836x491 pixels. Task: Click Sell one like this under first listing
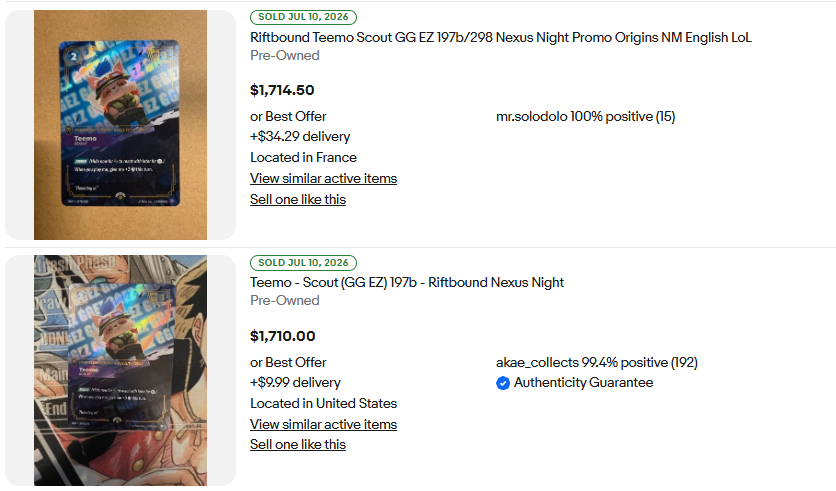point(298,199)
